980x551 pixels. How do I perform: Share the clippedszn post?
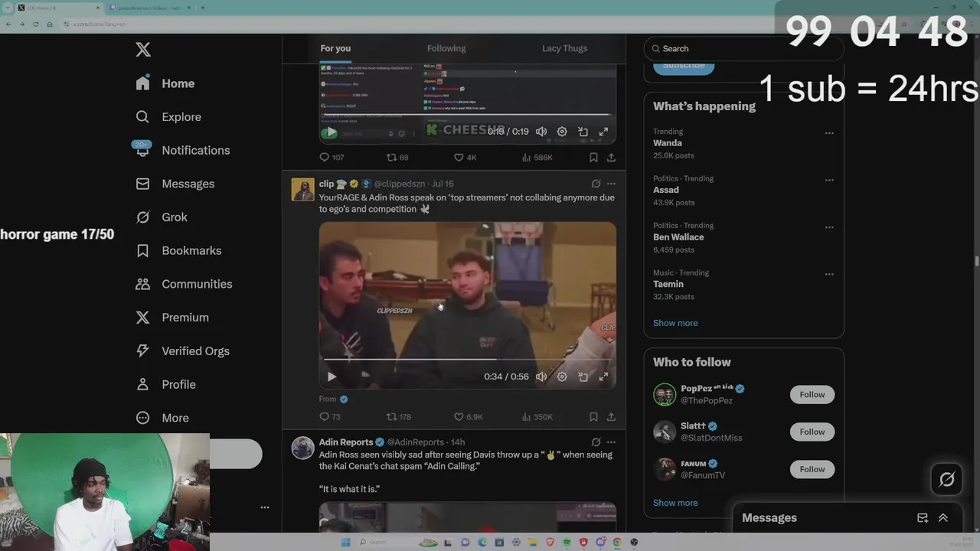point(611,417)
